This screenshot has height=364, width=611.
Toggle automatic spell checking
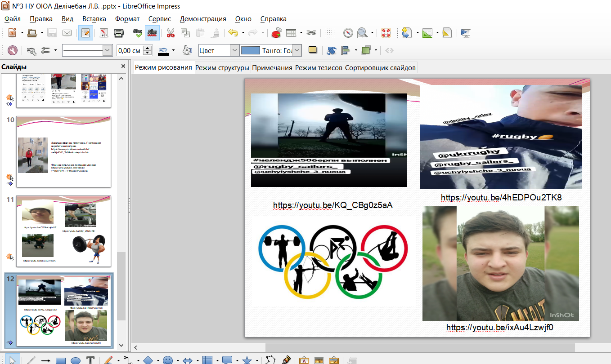point(152,33)
